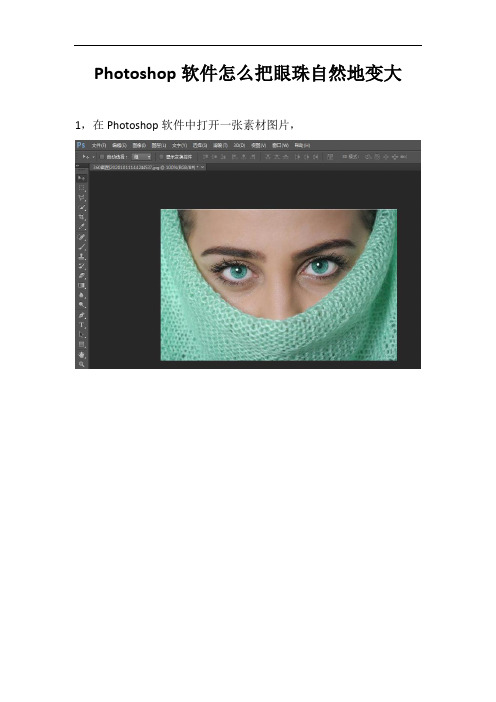
Task: Open the 文字(Y) menu
Action: (x=180, y=146)
